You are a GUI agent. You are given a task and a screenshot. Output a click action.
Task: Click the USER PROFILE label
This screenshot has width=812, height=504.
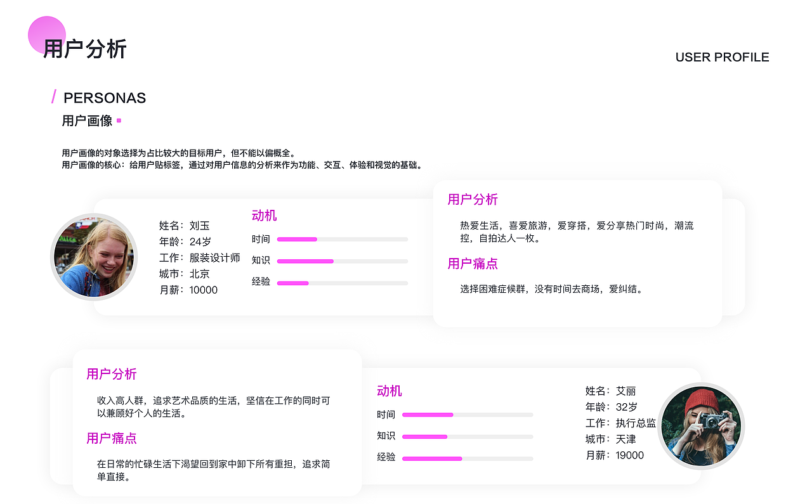tap(722, 57)
